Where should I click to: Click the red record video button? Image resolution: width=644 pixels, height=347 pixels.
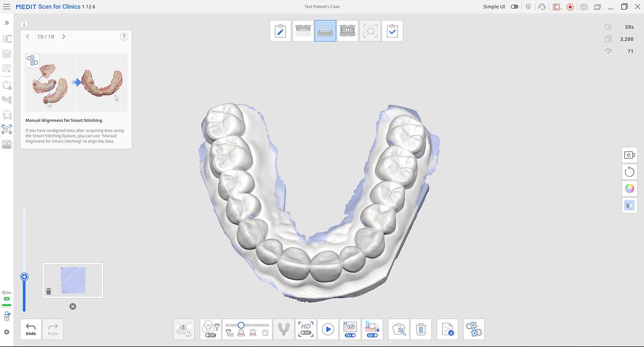pyautogui.click(x=570, y=6)
